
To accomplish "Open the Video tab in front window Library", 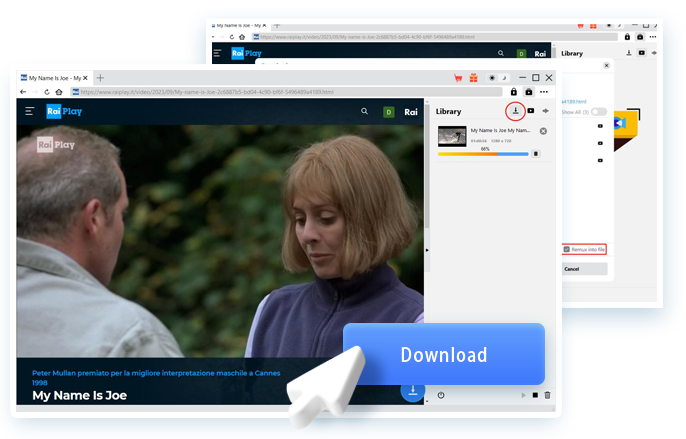I will 531,111.
